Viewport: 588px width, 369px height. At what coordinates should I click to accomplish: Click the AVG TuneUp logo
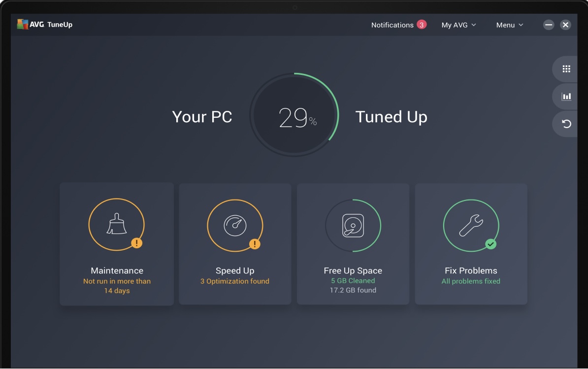[45, 25]
